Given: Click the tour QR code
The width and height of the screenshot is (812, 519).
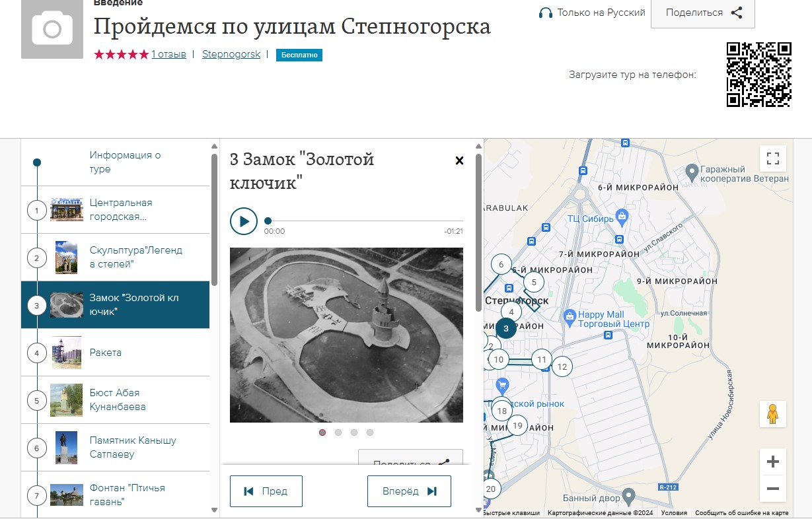Looking at the screenshot, I should 758,75.
